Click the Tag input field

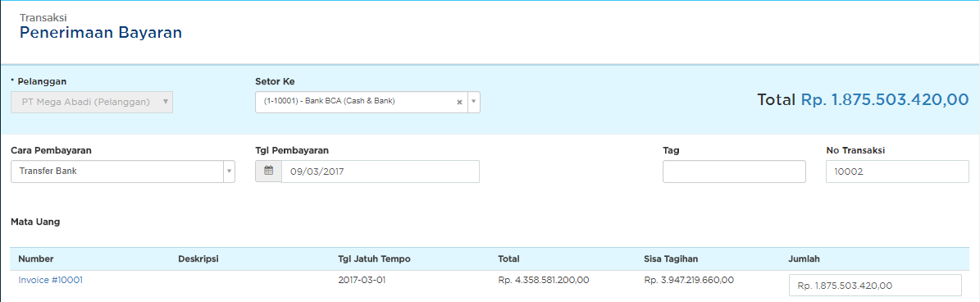734,172
